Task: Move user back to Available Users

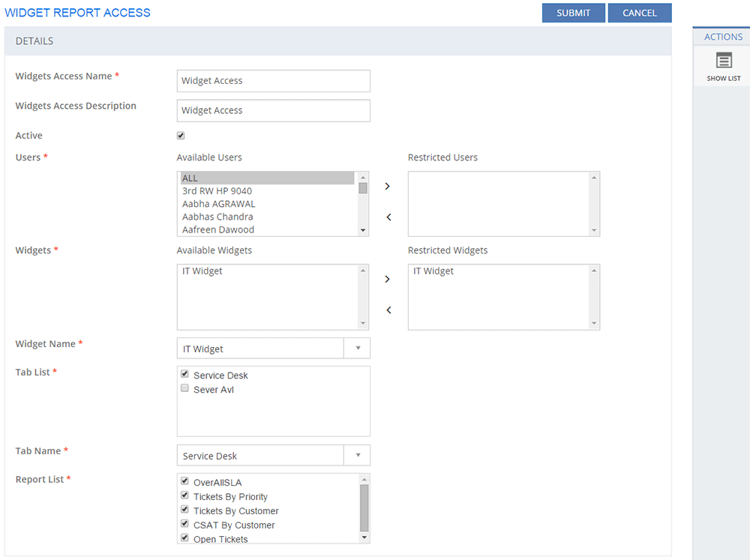Action: pos(387,217)
